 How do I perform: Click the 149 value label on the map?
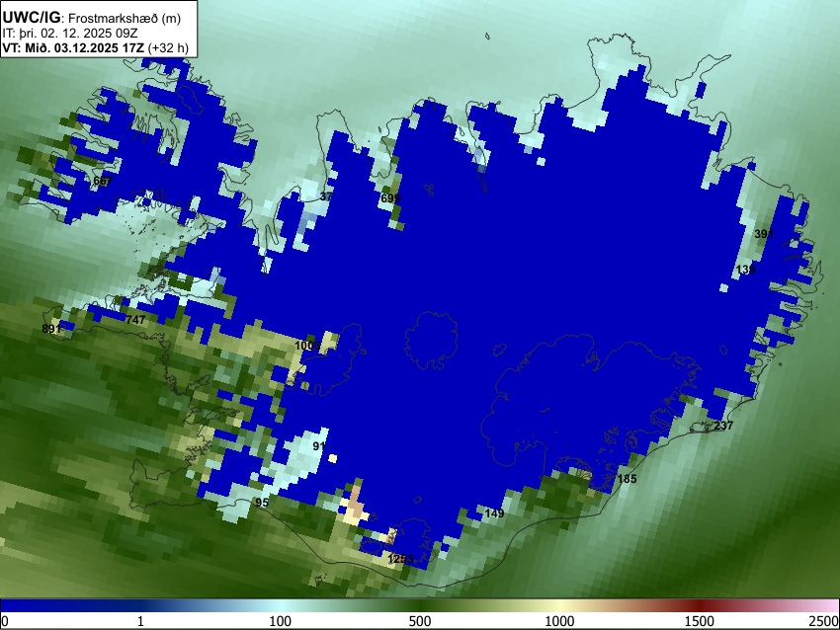(x=494, y=513)
